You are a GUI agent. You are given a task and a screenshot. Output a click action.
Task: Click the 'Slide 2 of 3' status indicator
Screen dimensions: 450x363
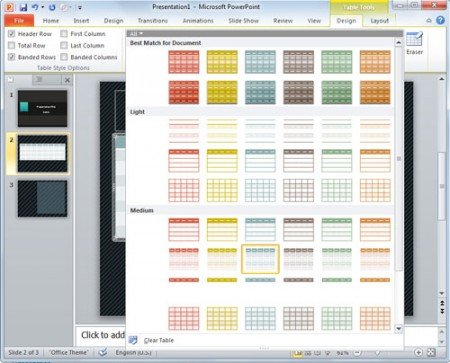23,352
